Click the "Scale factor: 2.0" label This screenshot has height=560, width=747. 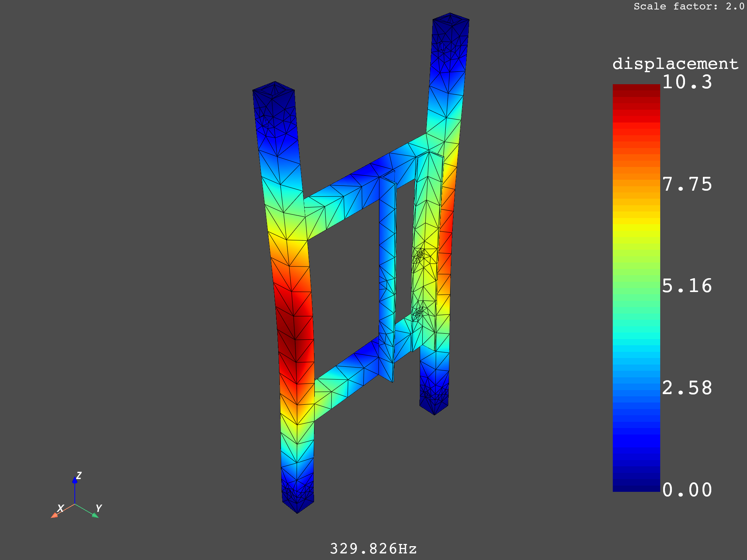[x=689, y=6]
